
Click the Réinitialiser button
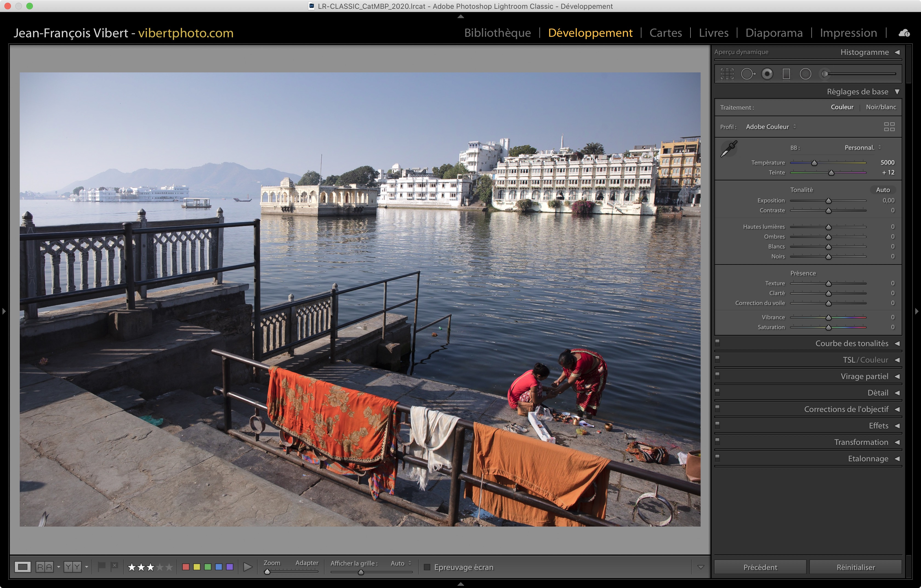855,567
